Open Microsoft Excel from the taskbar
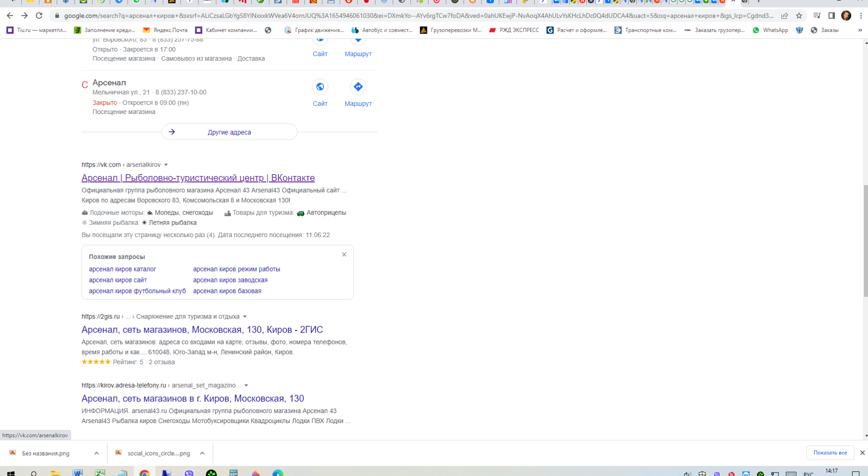Screen dimensions: 868x476 100,473
